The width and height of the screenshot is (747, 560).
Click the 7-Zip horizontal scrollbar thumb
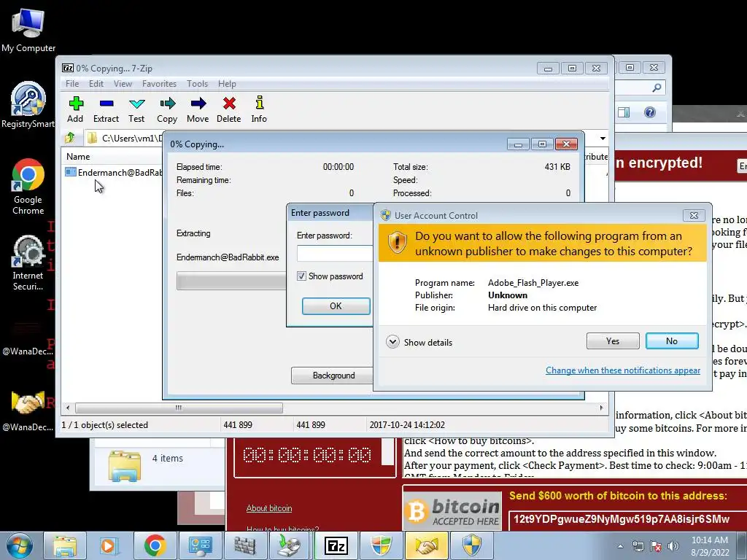point(179,408)
